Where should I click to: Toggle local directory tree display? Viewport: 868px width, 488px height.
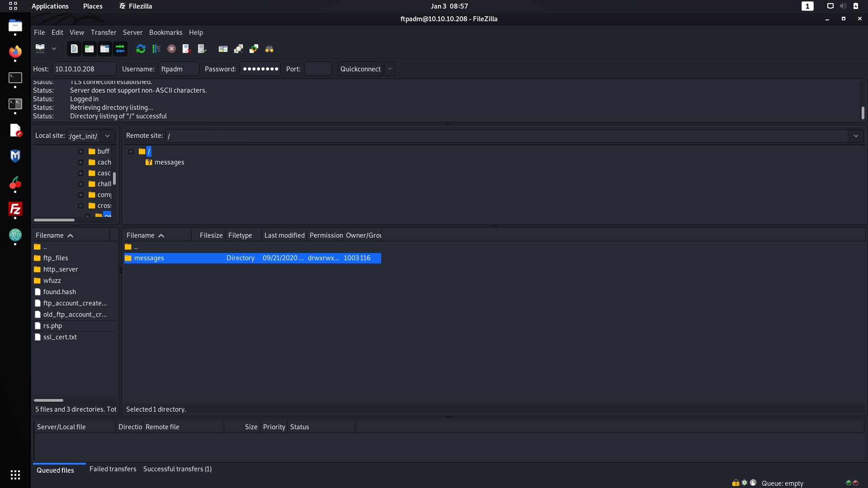[x=90, y=49]
